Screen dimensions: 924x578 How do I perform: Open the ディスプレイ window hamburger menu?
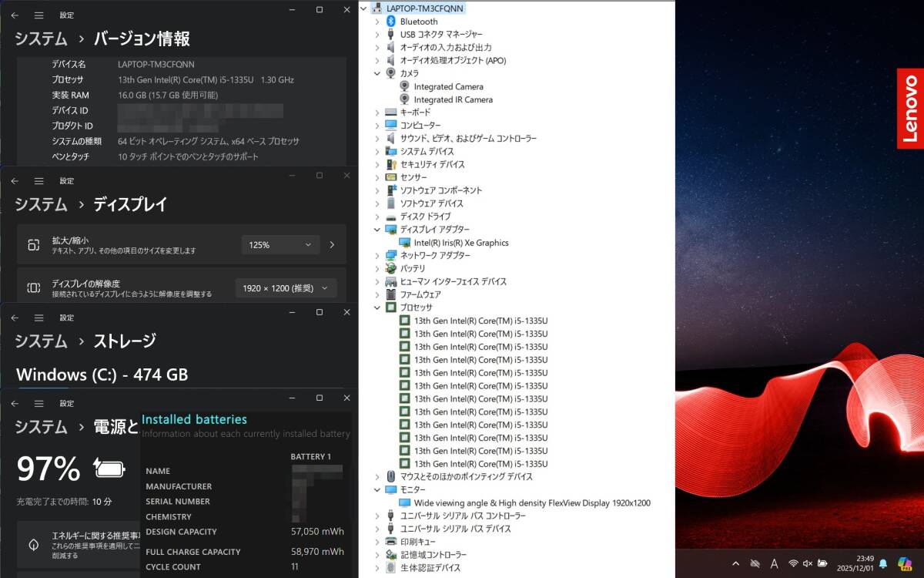(x=38, y=180)
